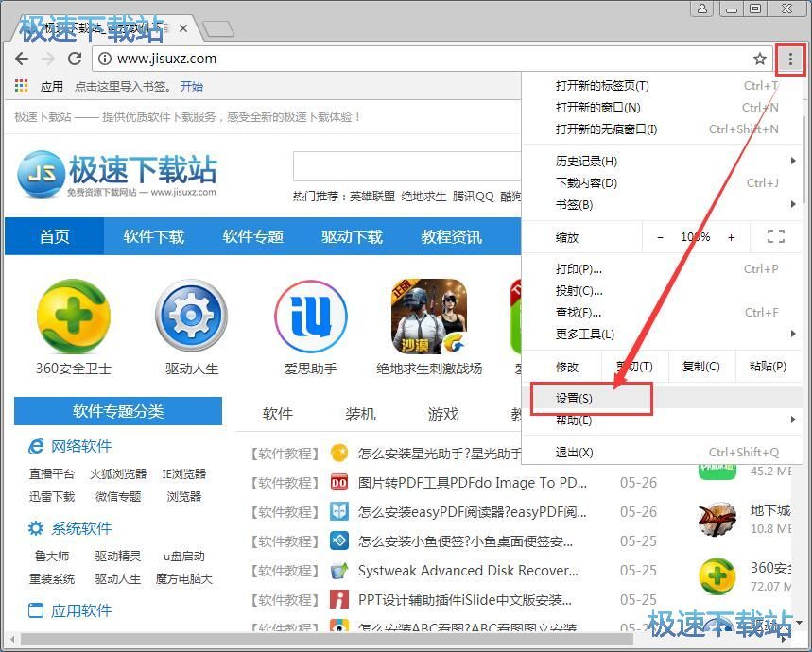Click the fullscreen icon in zoom row
Viewport: 812px width, 652px height.
775,237
